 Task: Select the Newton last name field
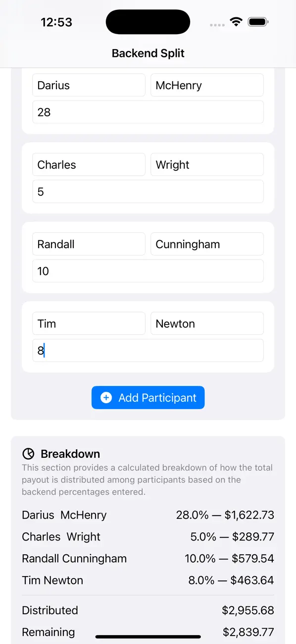207,323
